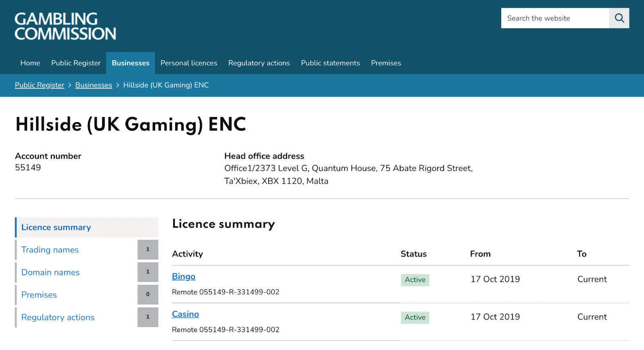Screen dimensions: 644x350
Task: Click Businesses breadcrumb link
Action: (x=94, y=85)
